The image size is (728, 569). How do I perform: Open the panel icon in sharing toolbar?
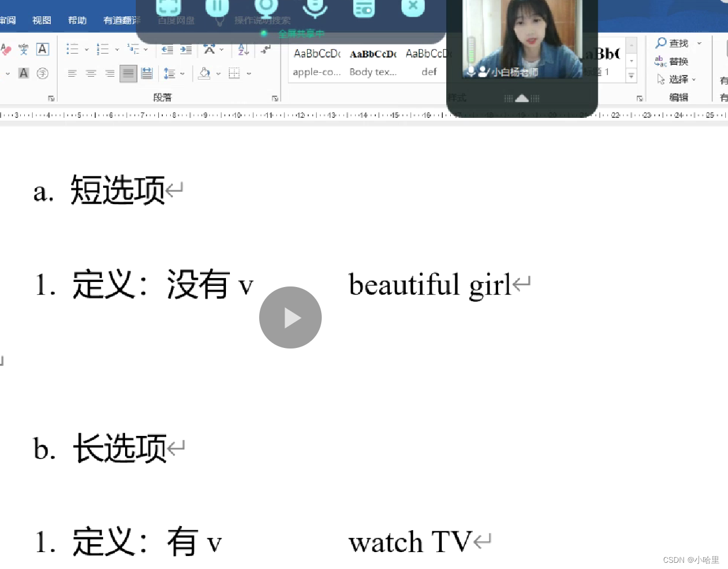(364, 7)
